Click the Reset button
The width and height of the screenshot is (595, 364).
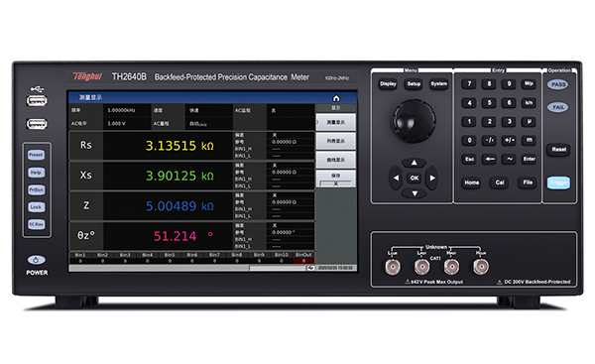pyautogui.click(x=558, y=150)
